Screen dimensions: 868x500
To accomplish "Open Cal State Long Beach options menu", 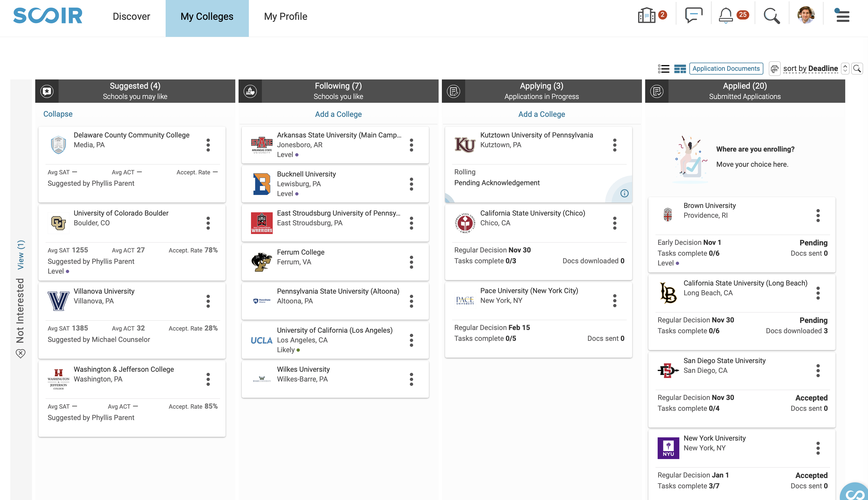I will (x=818, y=293).
